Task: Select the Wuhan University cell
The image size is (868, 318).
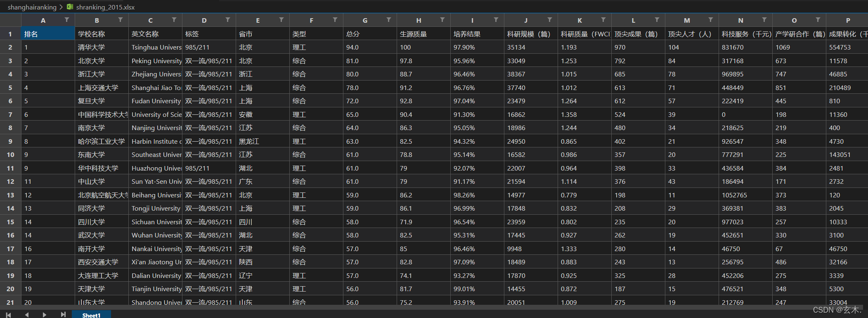Action: pyautogui.click(x=155, y=235)
